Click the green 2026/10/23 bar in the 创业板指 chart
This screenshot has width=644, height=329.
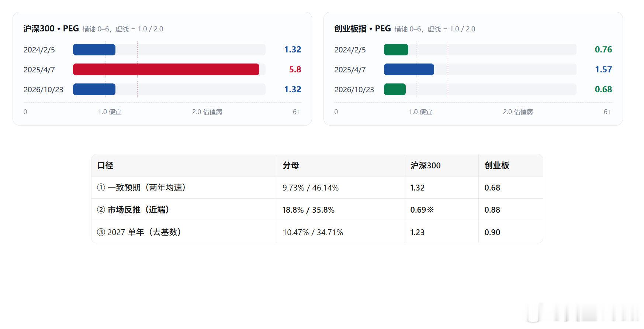click(395, 89)
